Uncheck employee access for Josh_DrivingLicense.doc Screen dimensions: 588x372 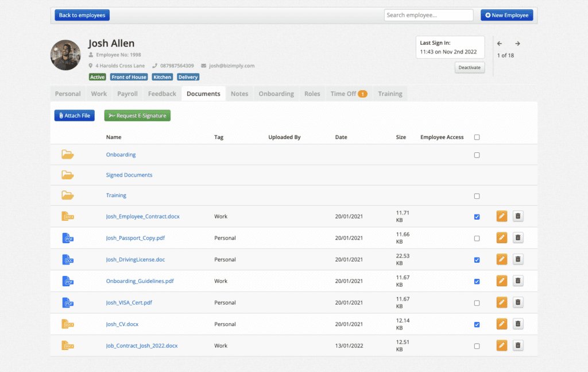tap(477, 260)
